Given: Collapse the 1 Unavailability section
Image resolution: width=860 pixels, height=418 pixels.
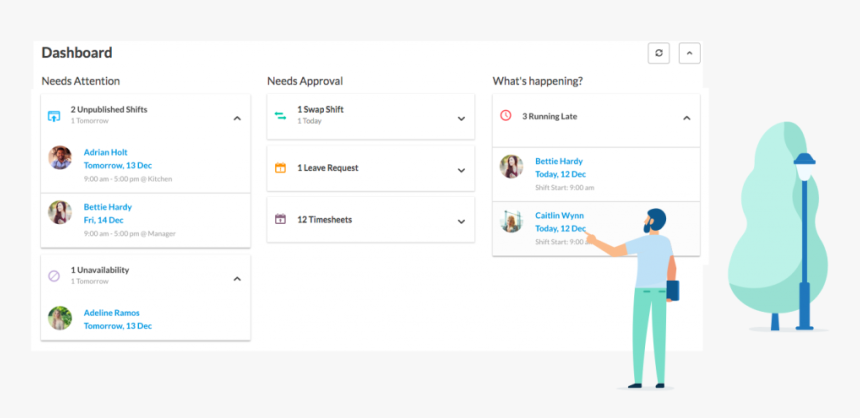Looking at the screenshot, I should point(237,278).
